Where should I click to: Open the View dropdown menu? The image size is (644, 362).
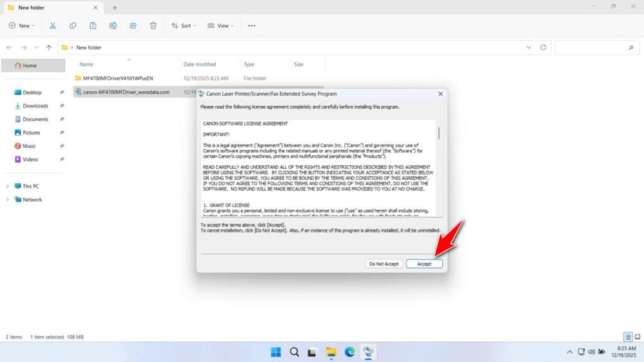click(220, 26)
